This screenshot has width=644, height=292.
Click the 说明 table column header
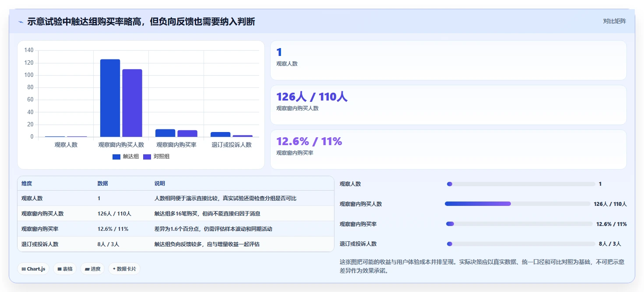pyautogui.click(x=159, y=184)
